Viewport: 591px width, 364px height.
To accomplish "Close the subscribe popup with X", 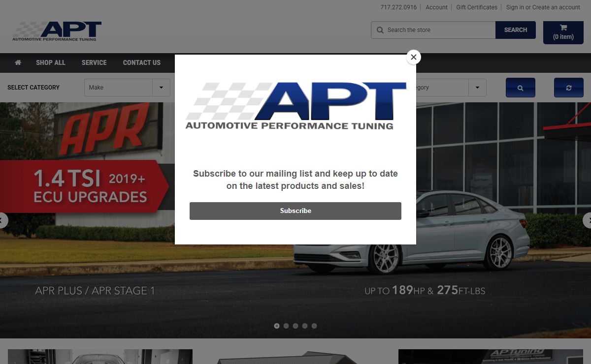I will (414, 57).
